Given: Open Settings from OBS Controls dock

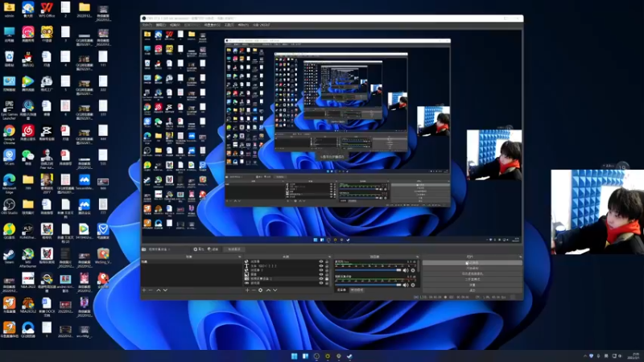Looking at the screenshot, I should (x=473, y=285).
